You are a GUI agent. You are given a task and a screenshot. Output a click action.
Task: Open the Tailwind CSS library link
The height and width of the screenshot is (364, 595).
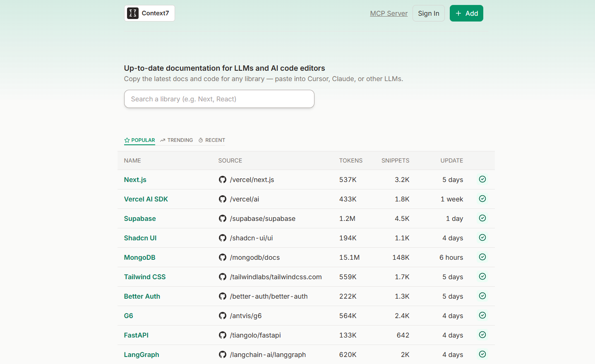coord(145,277)
